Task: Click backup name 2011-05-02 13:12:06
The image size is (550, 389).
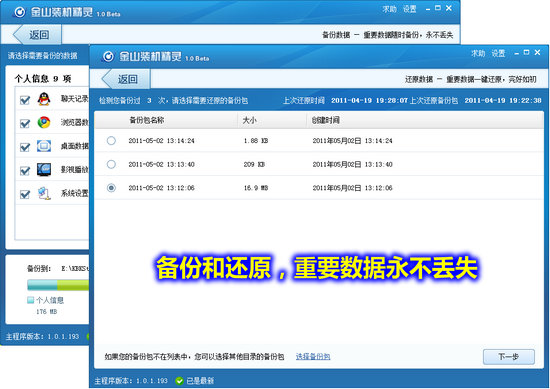Action: [x=161, y=188]
